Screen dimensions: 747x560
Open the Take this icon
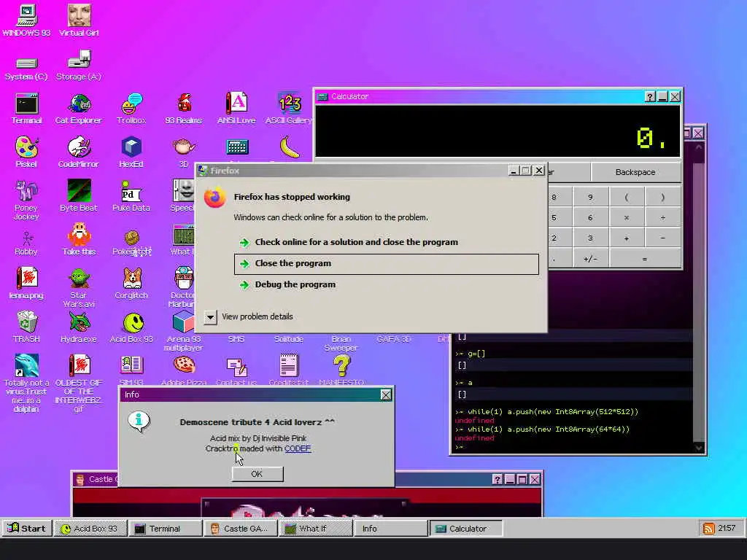coord(79,239)
